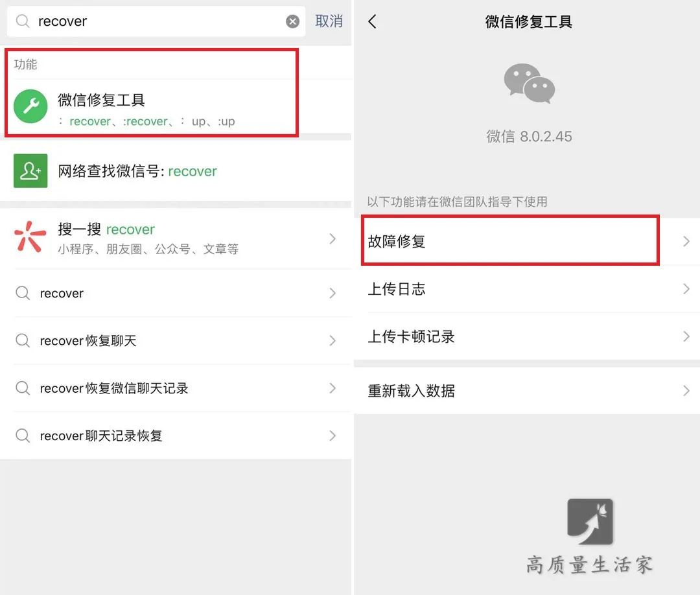Open chevron for 上传日志 row

(686, 289)
